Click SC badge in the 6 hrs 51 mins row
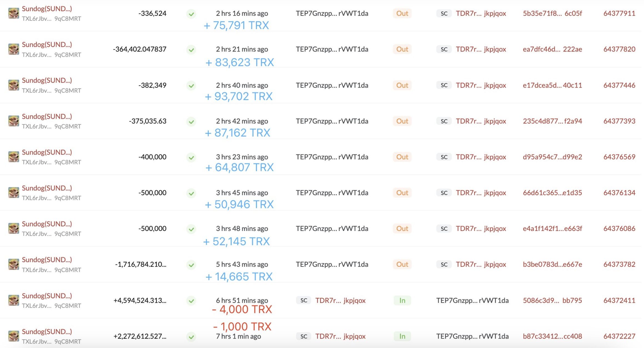This screenshot has width=644, height=348. tap(304, 300)
